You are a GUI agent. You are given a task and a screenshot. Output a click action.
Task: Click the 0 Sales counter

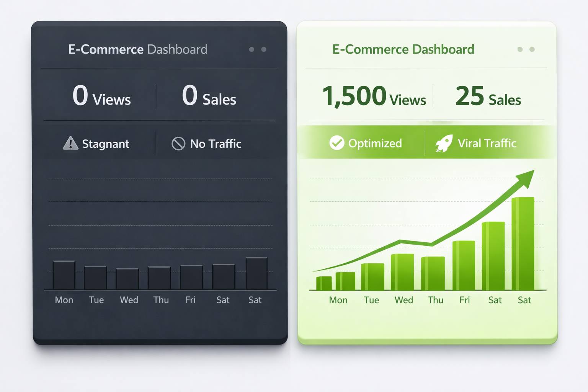pos(209,97)
